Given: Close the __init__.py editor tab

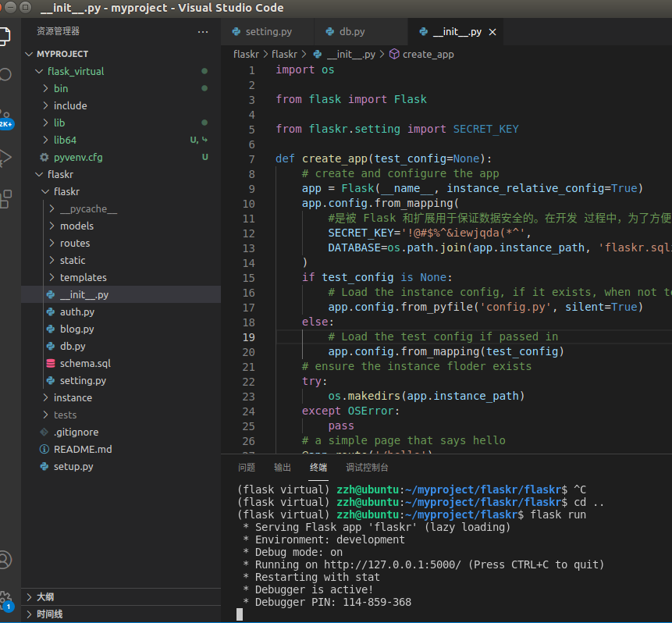Looking at the screenshot, I should point(492,32).
